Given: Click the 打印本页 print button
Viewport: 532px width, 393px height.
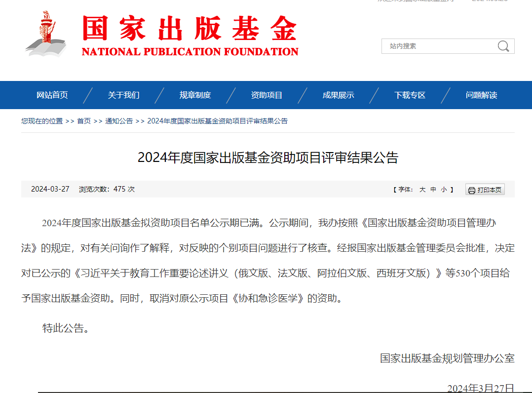Looking at the screenshot, I should pyautogui.click(x=485, y=190).
